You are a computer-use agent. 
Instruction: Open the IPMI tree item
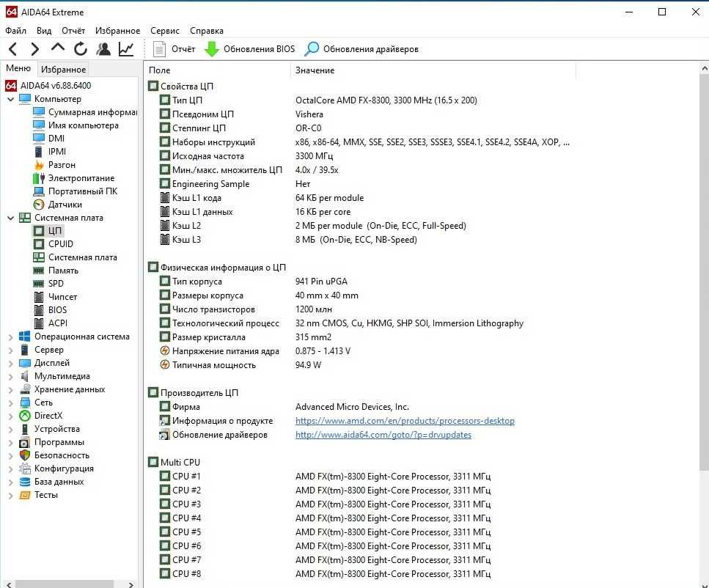[50, 152]
